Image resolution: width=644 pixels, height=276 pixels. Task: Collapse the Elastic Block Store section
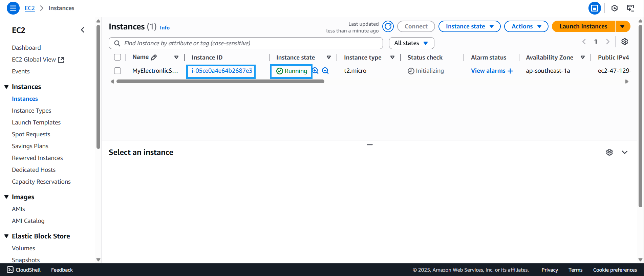pos(6,236)
